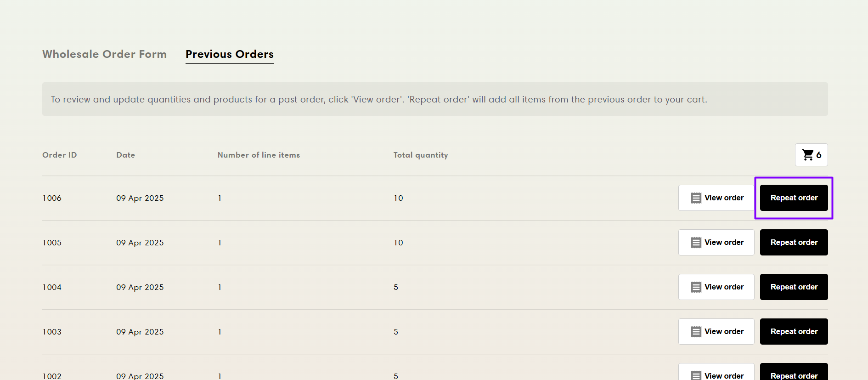Repeat order 1006

click(794, 198)
